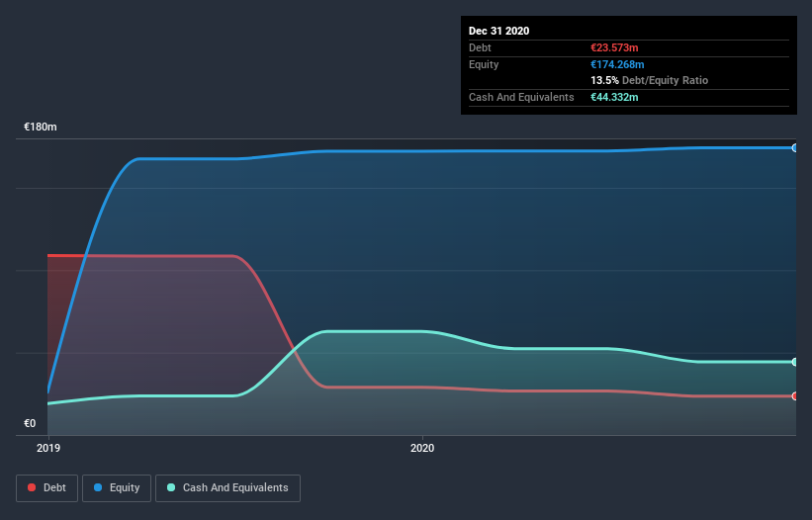Select the Cash And Equivalents endpoint marker
This screenshot has width=812, height=520.
coord(795,362)
